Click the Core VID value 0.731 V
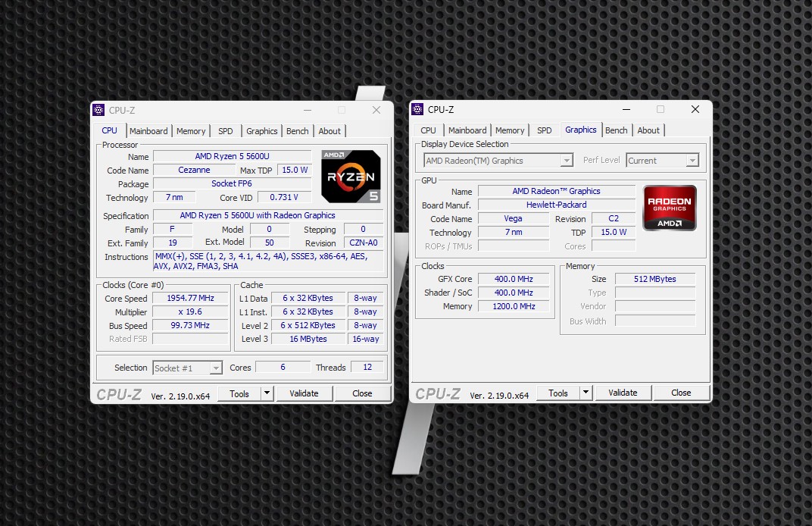The image size is (812, 526). pyautogui.click(x=284, y=198)
